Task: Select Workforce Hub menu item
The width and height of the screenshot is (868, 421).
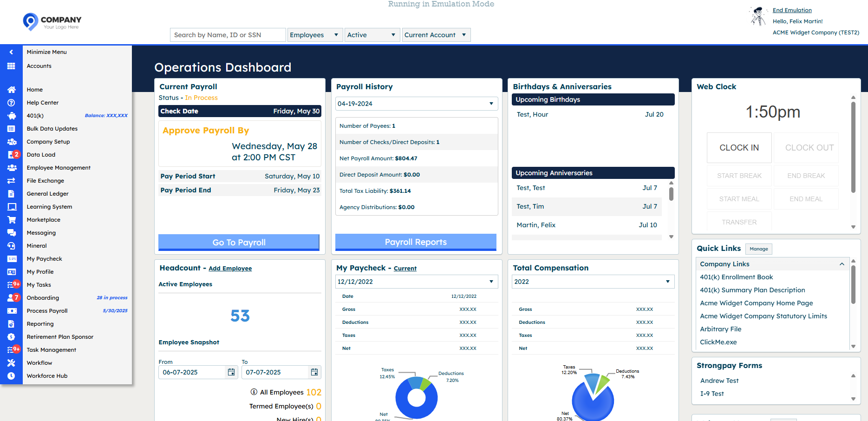Action: (47, 376)
